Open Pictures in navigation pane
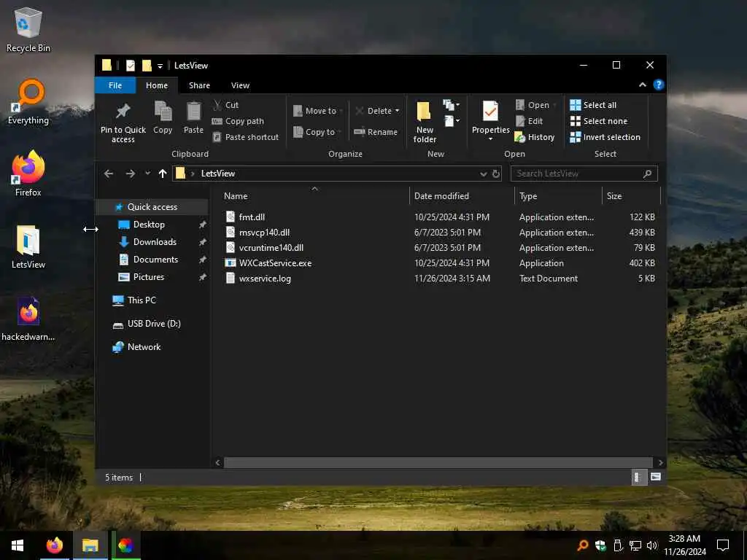747x560 pixels. point(152,277)
